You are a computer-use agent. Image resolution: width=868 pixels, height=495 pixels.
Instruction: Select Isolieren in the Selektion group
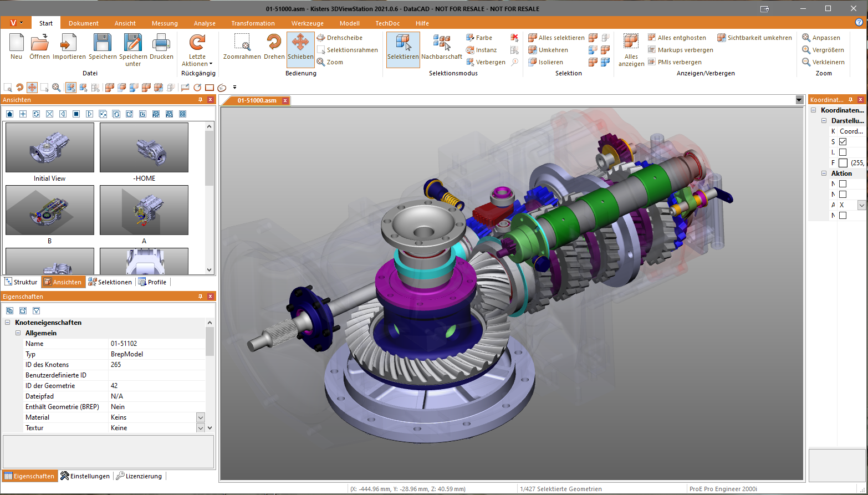pyautogui.click(x=550, y=62)
